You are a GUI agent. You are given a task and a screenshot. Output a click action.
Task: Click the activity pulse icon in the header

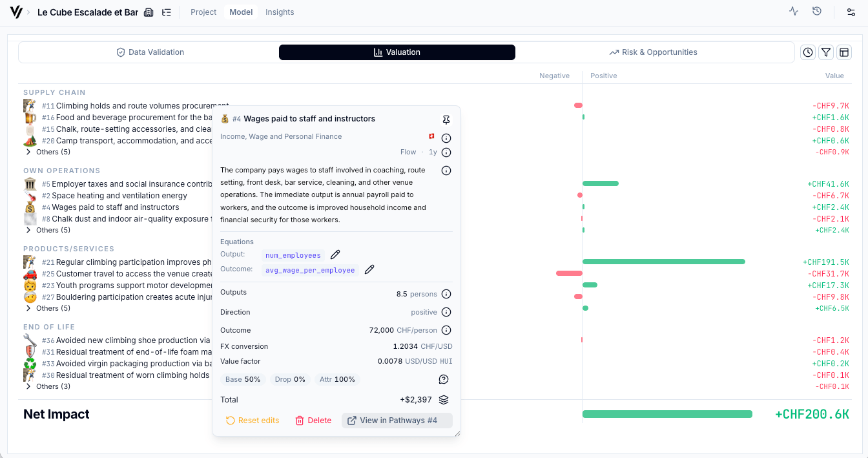794,11
